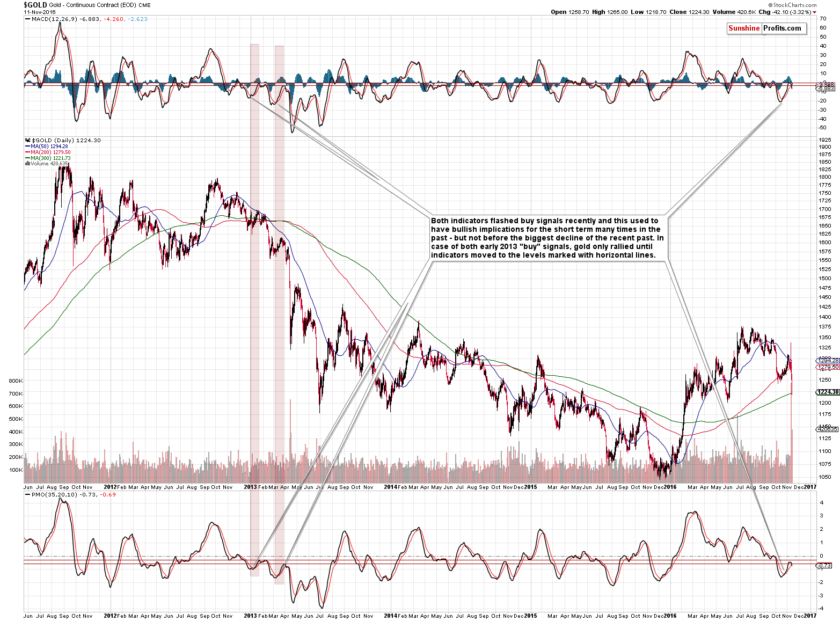Click the blue MA(50) legend line marker
The height and width of the screenshot is (621, 840).
27,147
